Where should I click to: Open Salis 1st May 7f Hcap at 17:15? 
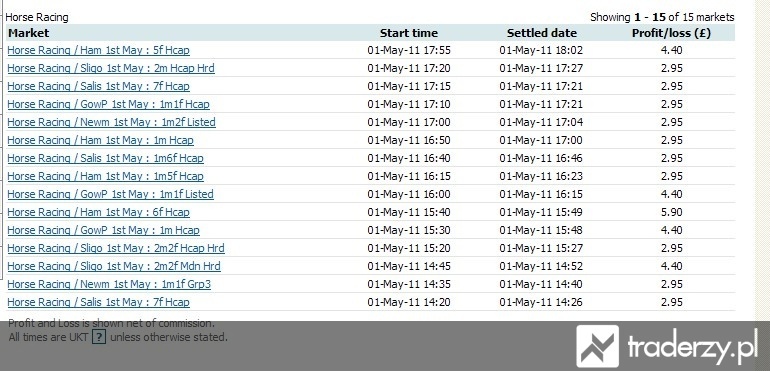point(98,86)
